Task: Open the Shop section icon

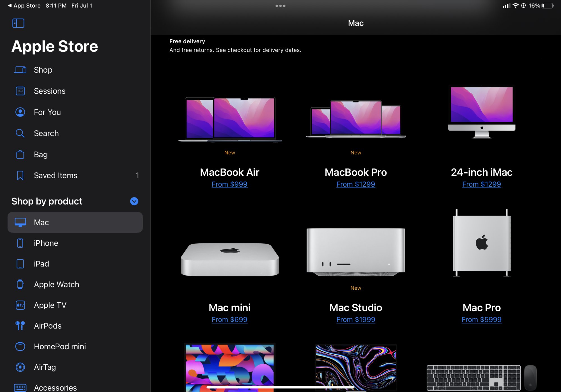Action: [x=20, y=70]
